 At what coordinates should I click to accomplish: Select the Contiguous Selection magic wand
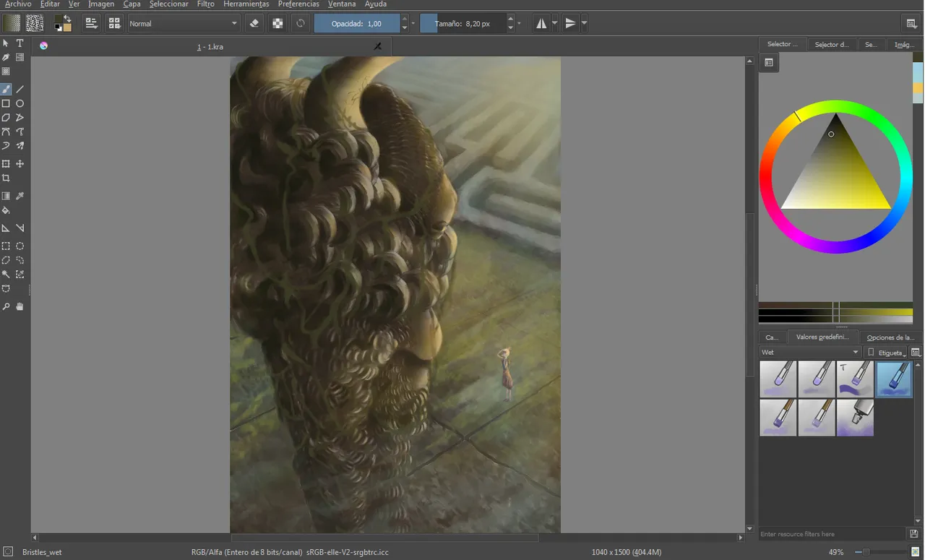click(6, 275)
